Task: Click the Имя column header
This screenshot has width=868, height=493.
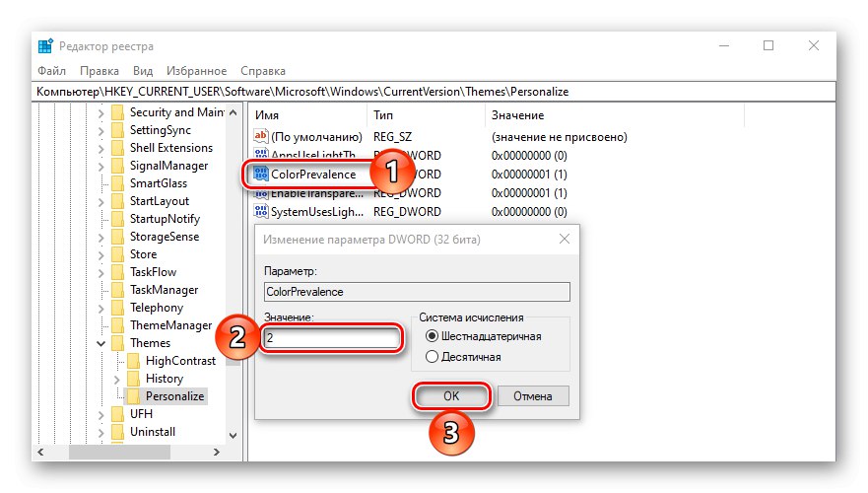Action: coord(307,115)
